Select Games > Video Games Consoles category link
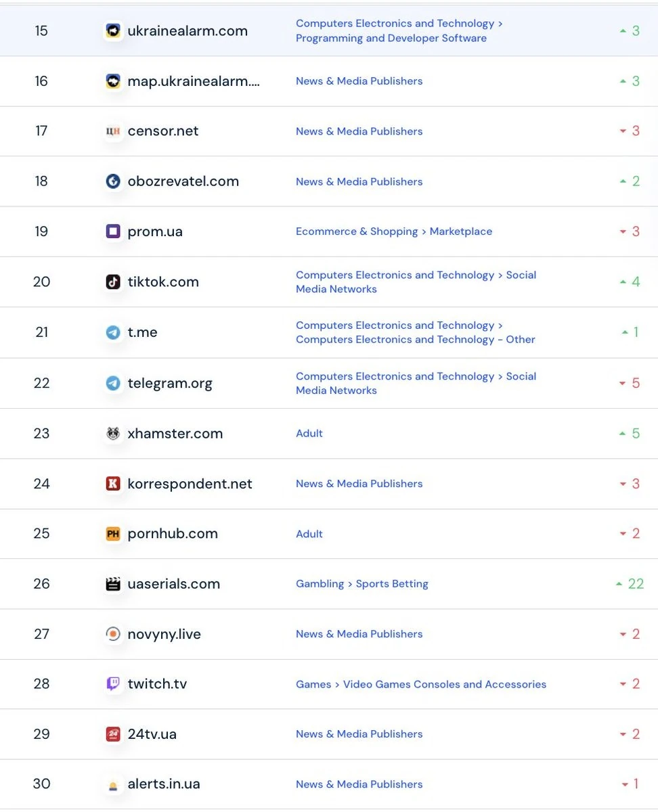This screenshot has height=812, width=658. tap(421, 684)
